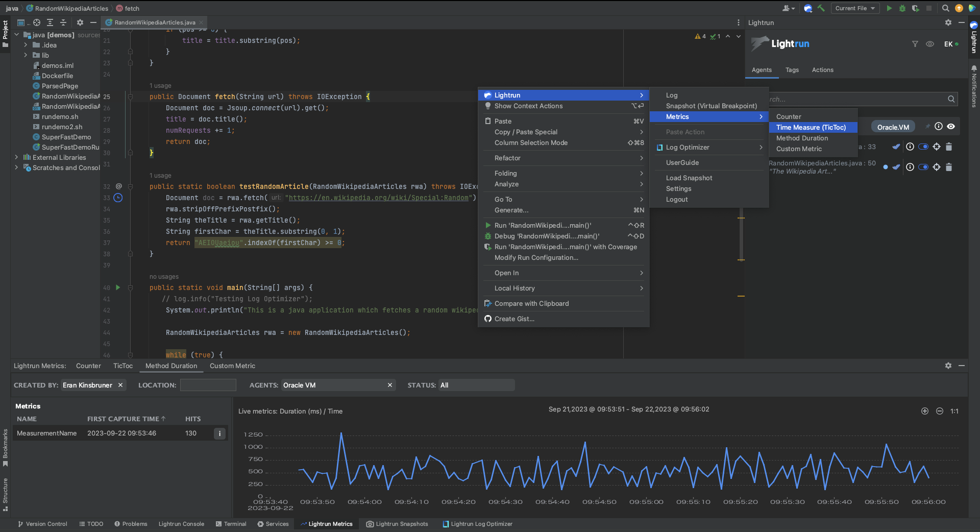Run the application with the green play icon
The width and height of the screenshot is (980, 532).
coord(888,8)
